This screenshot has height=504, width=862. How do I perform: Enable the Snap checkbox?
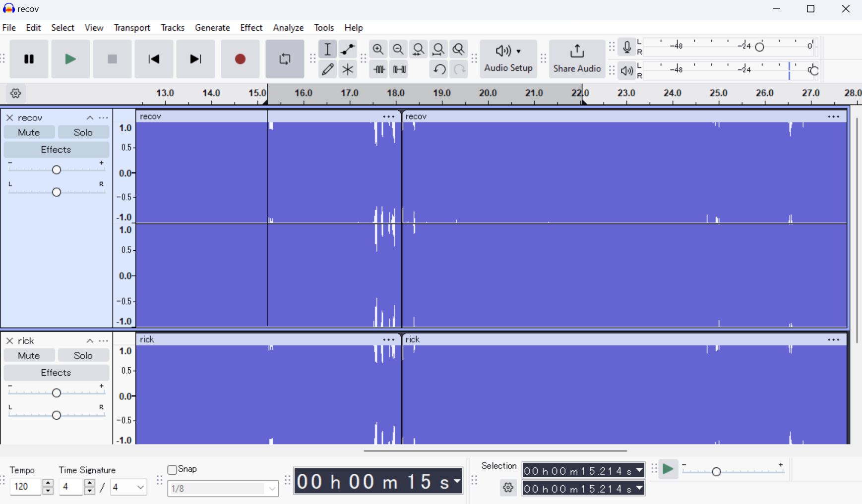coord(173,469)
